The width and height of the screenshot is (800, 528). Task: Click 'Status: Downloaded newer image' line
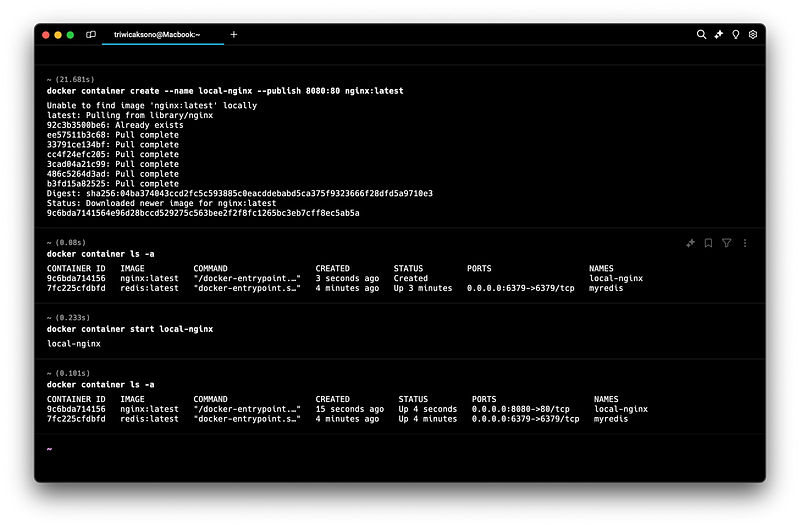tap(161, 203)
